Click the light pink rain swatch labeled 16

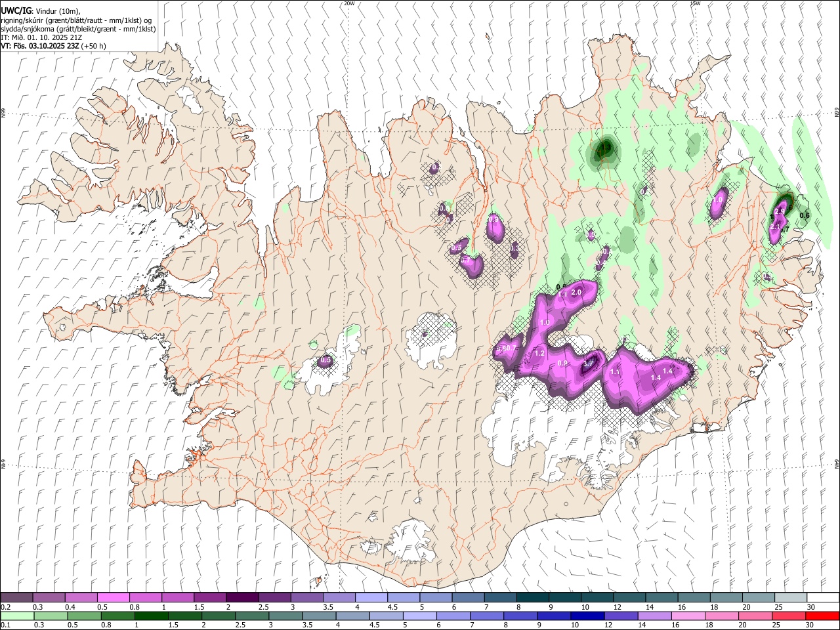point(688,616)
